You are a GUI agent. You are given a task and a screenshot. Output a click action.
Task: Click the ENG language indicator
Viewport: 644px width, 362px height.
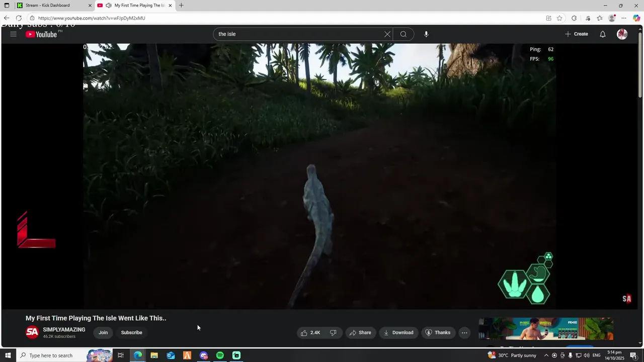[x=597, y=355]
